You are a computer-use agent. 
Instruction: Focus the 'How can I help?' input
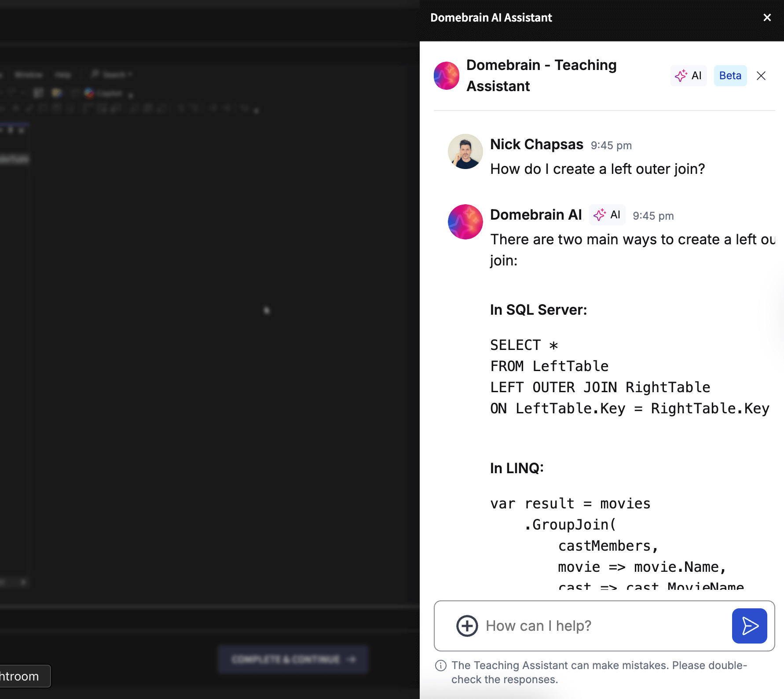click(604, 626)
